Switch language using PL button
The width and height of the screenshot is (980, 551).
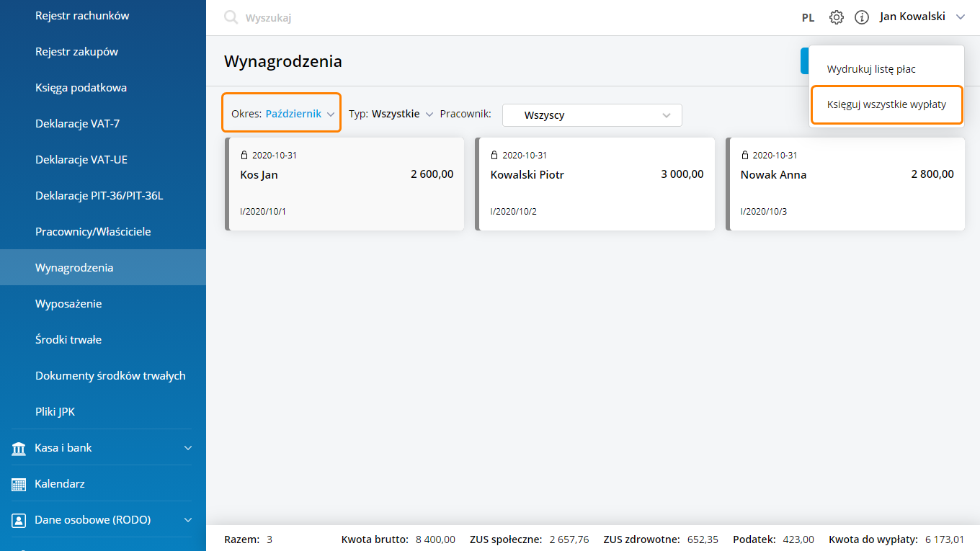click(808, 17)
